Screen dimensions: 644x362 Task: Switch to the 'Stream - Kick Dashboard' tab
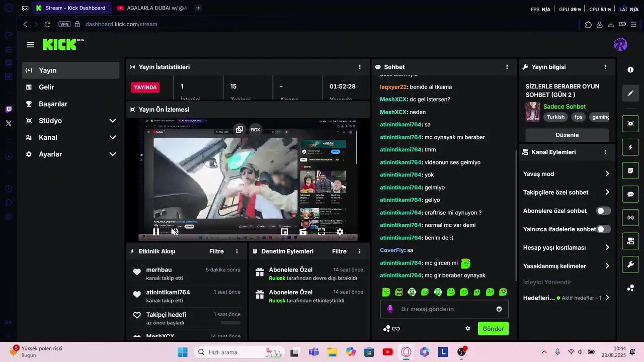click(71, 8)
